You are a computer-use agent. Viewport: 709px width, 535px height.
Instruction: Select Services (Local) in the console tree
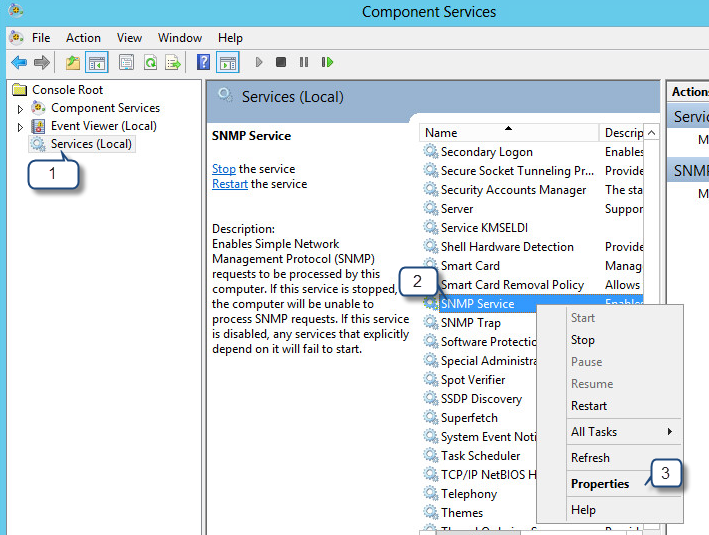click(x=91, y=144)
